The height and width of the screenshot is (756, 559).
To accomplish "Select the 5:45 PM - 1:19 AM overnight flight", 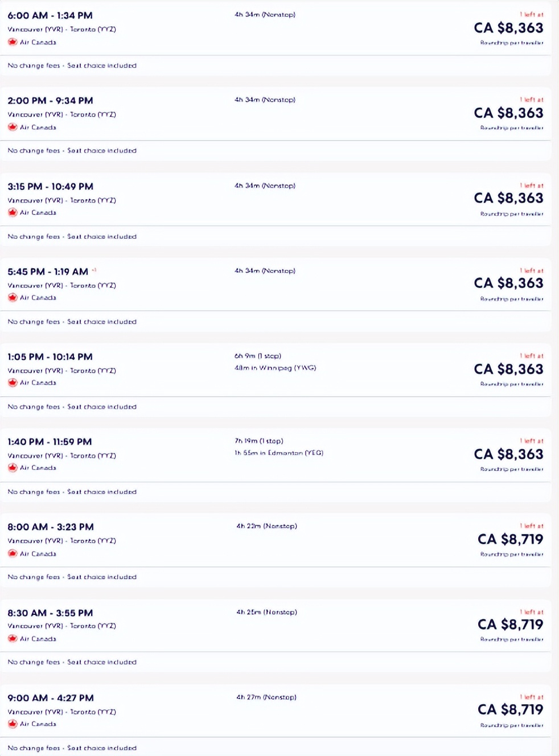I will pos(48,272).
